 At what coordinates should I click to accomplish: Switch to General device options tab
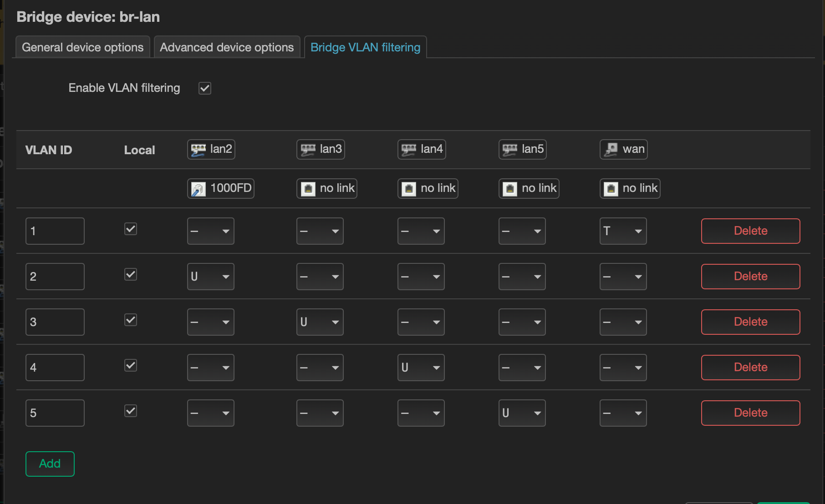tap(82, 47)
